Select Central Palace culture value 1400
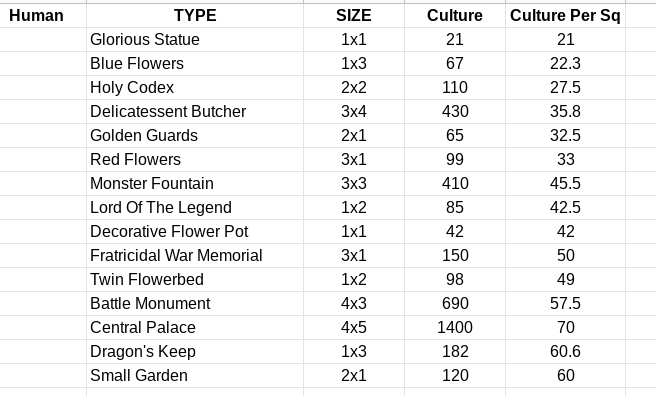Screen dimensions: 656x396 [455, 327]
